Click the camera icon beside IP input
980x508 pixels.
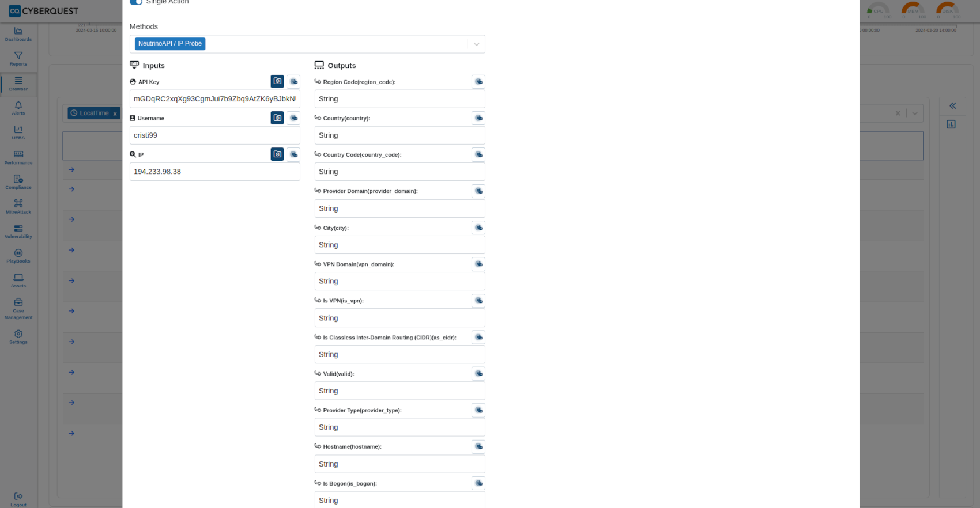pyautogui.click(x=277, y=154)
